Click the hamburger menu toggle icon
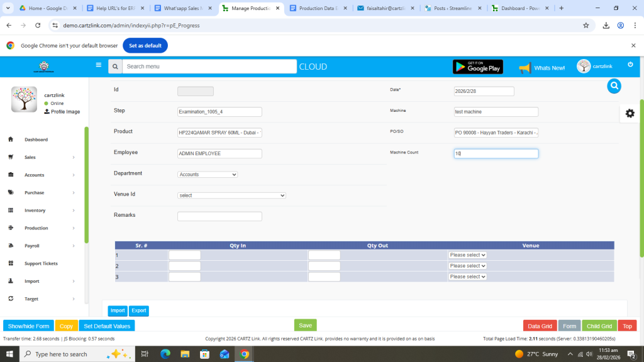This screenshot has height=362, width=644. click(98, 65)
